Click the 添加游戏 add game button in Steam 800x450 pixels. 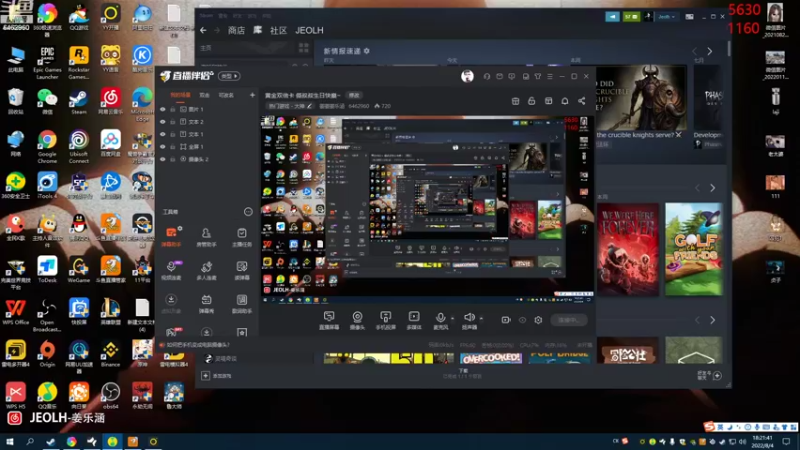click(217, 376)
